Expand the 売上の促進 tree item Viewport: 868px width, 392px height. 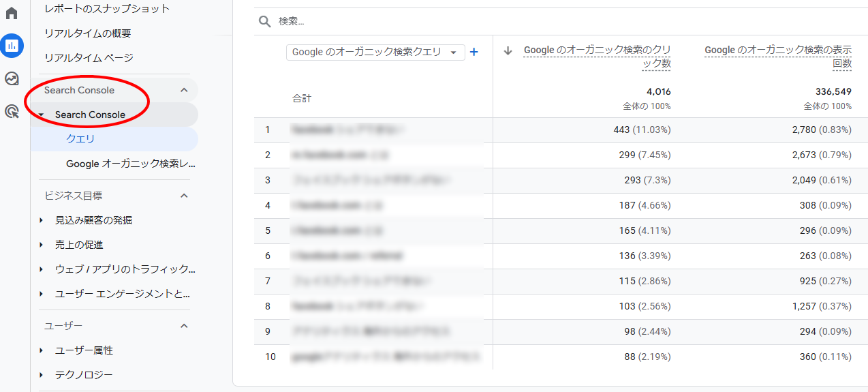[x=42, y=245]
